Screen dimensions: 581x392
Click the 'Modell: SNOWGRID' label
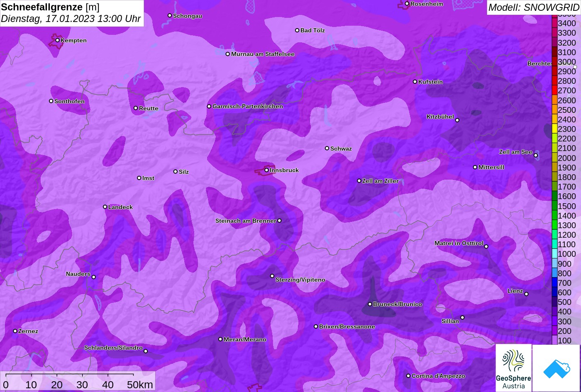pos(534,7)
